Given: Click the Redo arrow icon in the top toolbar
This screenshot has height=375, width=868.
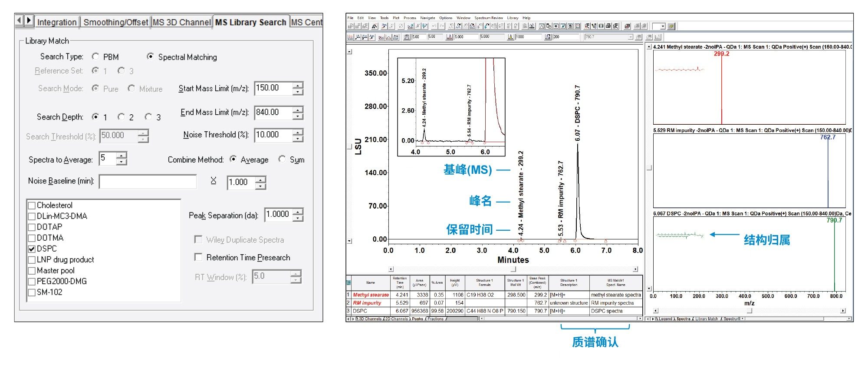Looking at the screenshot, I should 442,26.
